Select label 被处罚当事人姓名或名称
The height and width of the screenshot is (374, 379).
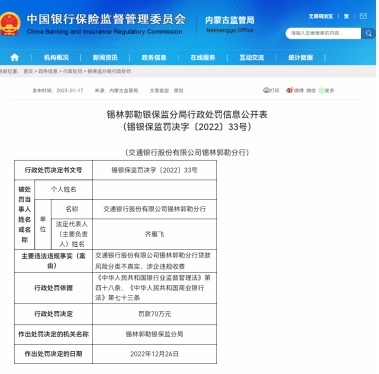[x=24, y=214]
